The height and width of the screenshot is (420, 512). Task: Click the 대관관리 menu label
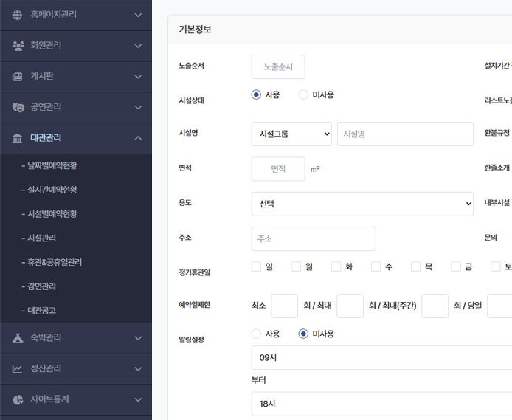46,138
